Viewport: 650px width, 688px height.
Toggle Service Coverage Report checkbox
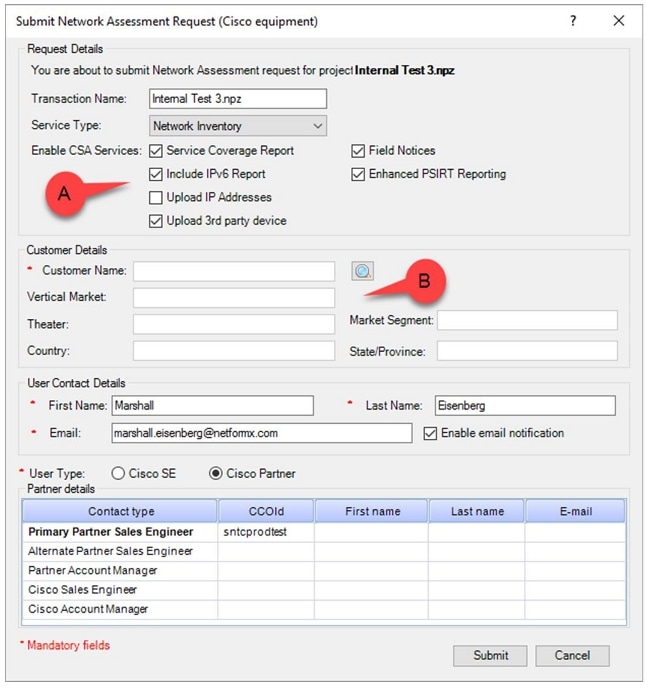[155, 151]
